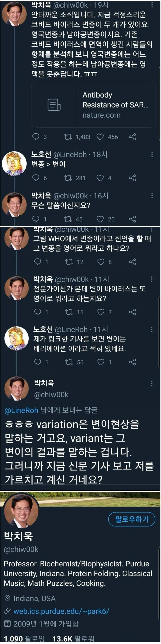Open the @LineRoh mention in the reply header

point(21,410)
